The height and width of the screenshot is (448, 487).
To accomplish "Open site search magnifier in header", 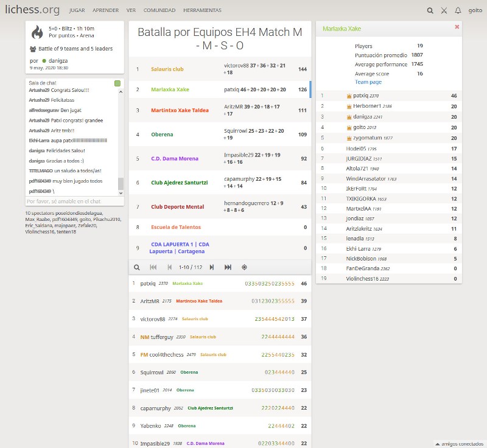I will click(x=430, y=10).
